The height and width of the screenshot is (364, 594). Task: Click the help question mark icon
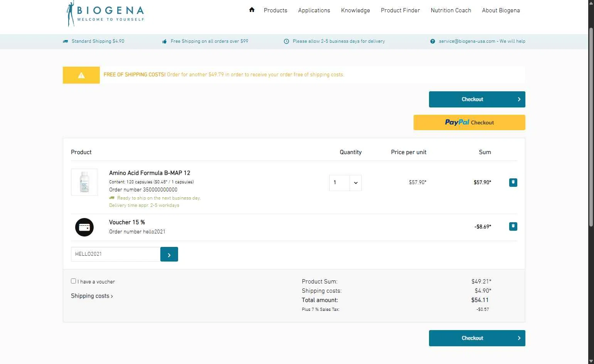432,41
